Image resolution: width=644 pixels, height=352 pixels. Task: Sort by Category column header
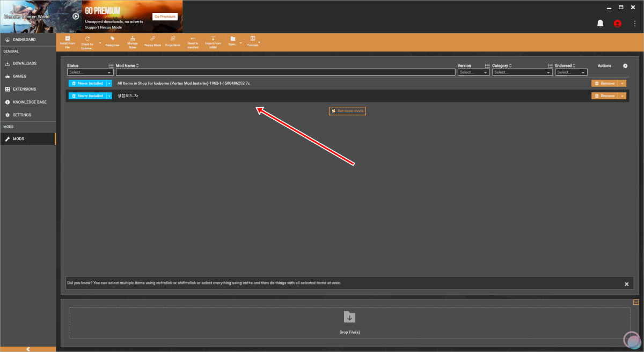point(502,65)
